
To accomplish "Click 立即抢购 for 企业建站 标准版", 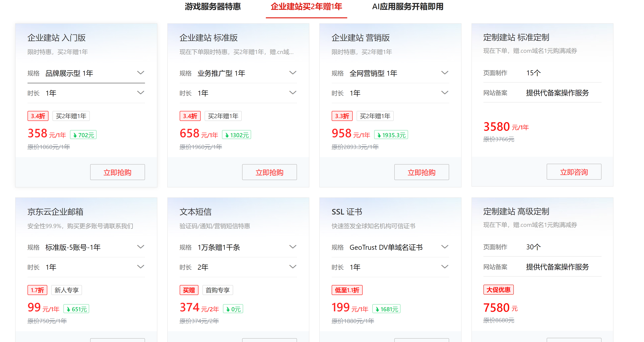I will (269, 172).
